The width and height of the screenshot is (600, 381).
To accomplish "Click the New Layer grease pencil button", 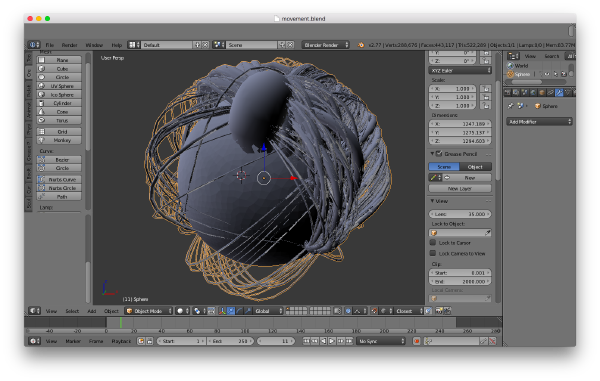I will tap(460, 189).
